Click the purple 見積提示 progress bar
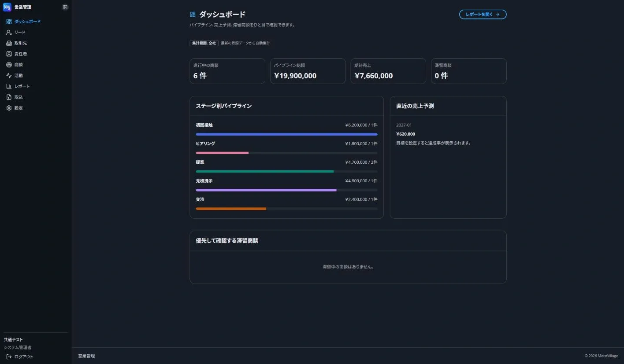Viewport: 624px width, 364px height. coord(266,190)
